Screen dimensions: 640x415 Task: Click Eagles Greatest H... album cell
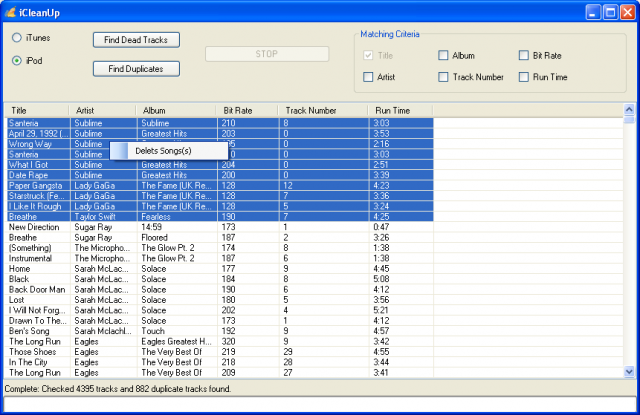click(x=176, y=342)
